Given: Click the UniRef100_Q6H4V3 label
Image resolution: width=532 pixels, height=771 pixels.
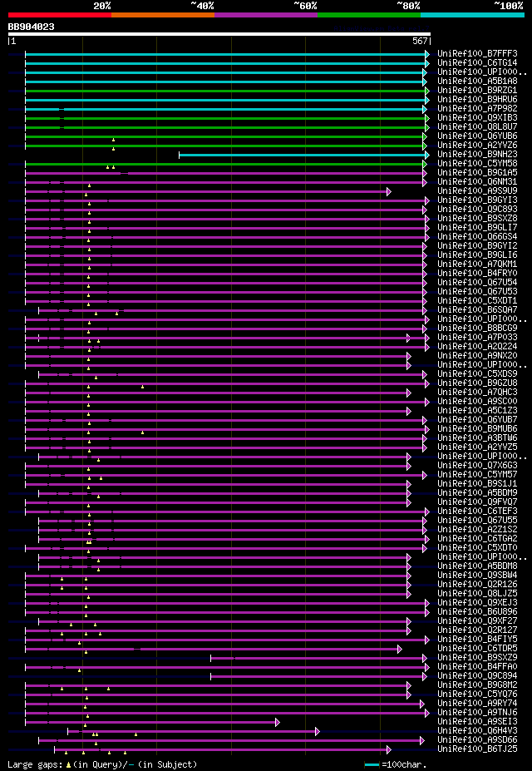Looking at the screenshot, I should click(x=477, y=731).
